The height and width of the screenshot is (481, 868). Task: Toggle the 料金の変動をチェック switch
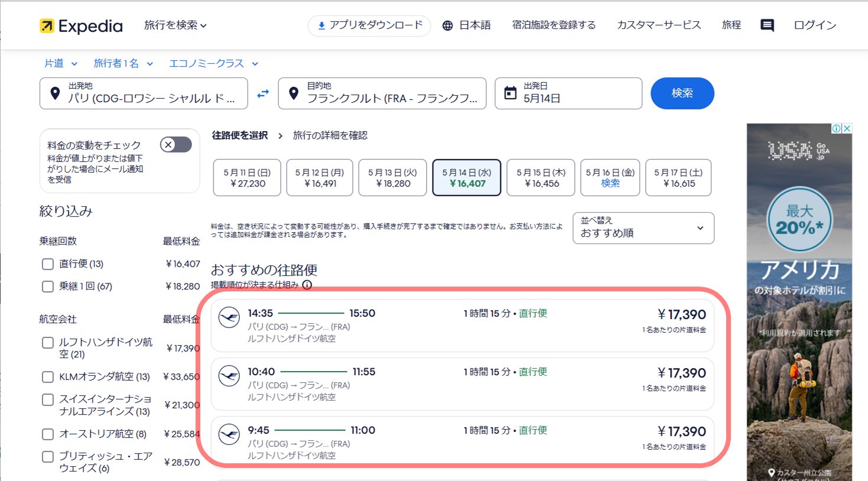point(176,145)
